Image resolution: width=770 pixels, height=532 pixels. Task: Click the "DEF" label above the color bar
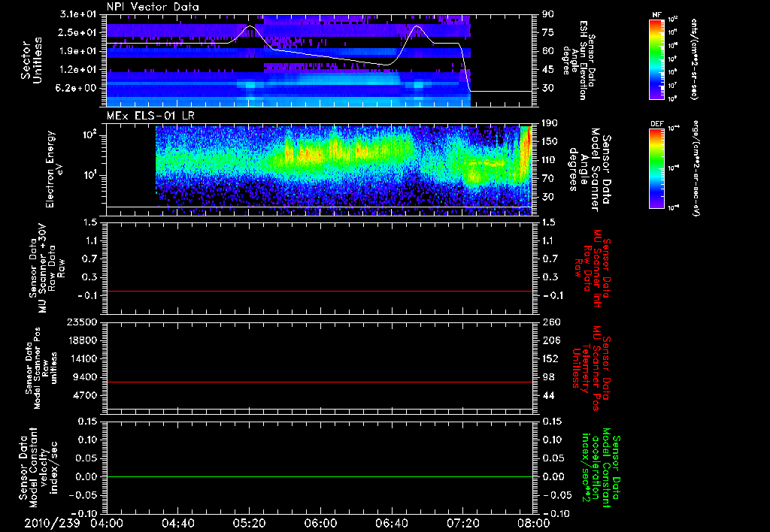coord(656,124)
